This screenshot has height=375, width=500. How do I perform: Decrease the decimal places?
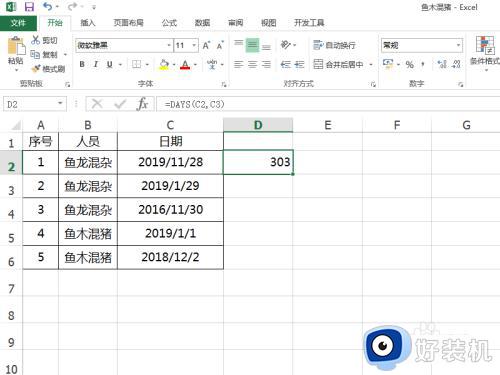coord(456,64)
